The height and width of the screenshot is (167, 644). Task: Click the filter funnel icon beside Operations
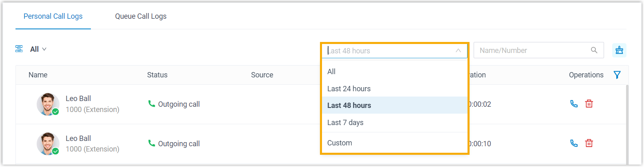click(x=617, y=75)
